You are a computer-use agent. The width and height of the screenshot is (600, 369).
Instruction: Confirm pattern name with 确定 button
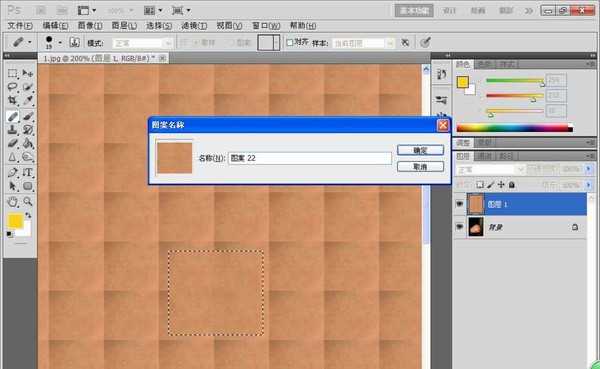[421, 150]
